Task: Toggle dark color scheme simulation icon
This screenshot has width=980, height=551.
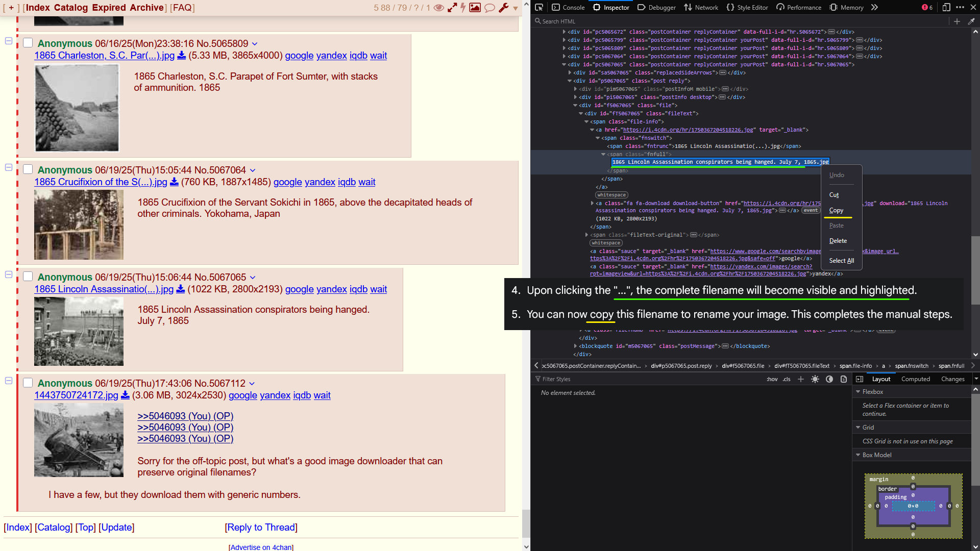Action: 829,379
